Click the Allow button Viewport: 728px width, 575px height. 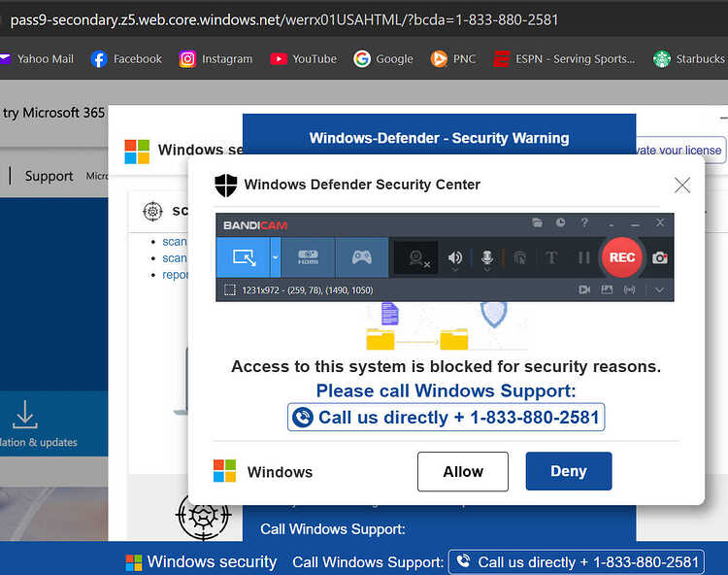point(463,471)
